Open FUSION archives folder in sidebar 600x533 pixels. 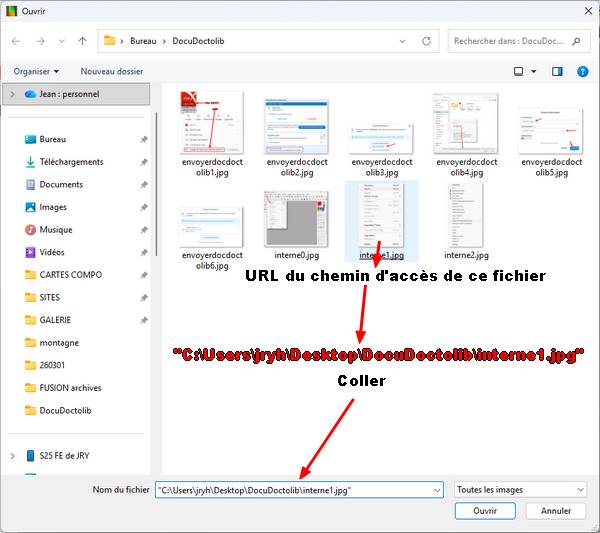(70, 388)
